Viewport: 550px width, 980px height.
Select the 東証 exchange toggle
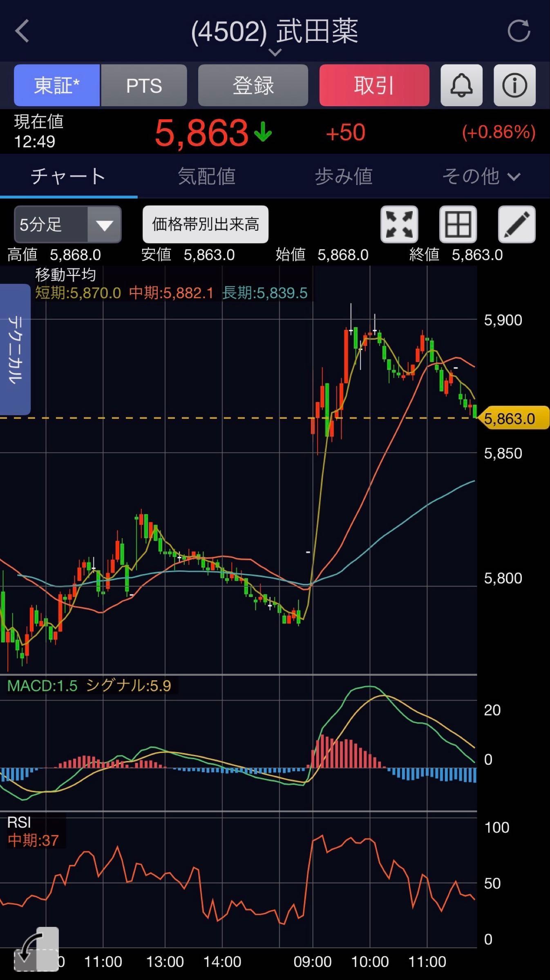(x=57, y=85)
